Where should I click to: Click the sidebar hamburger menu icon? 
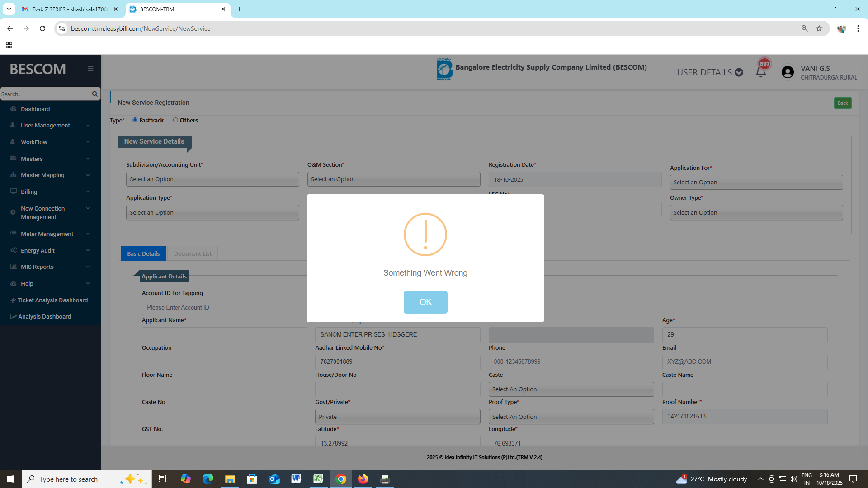coord(90,69)
